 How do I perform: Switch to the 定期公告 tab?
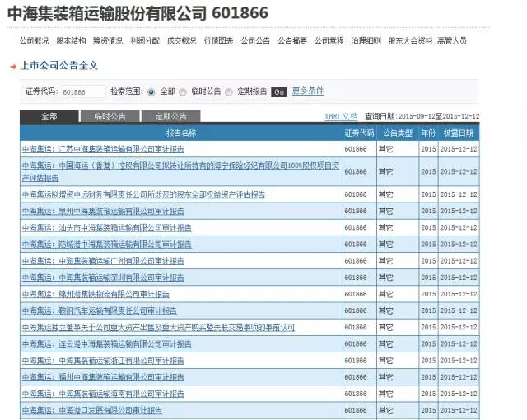coord(170,117)
